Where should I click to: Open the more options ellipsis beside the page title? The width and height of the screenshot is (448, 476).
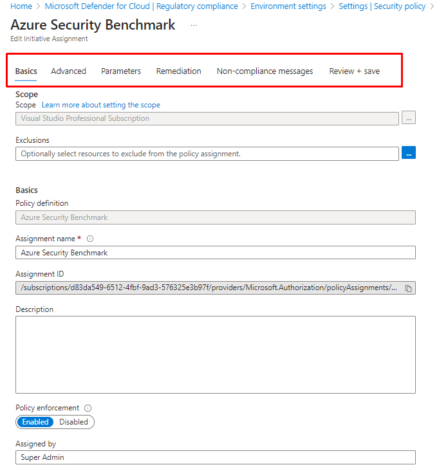tap(194, 26)
